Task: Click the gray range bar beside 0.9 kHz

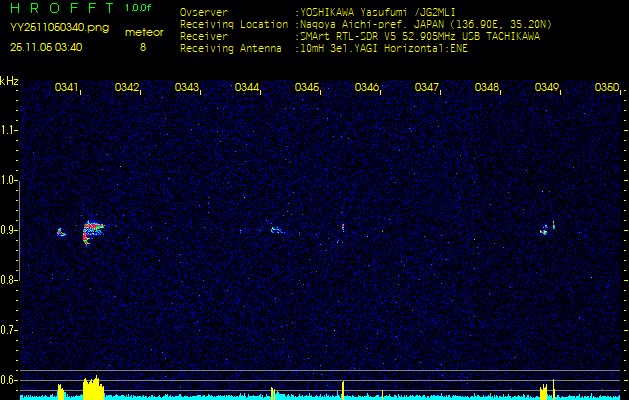Action: pyautogui.click(x=19, y=230)
